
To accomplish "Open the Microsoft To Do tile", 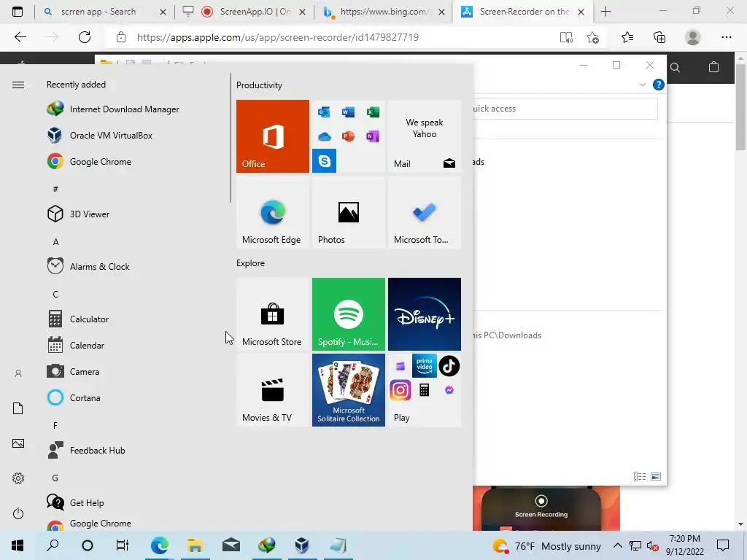I will coord(425,212).
